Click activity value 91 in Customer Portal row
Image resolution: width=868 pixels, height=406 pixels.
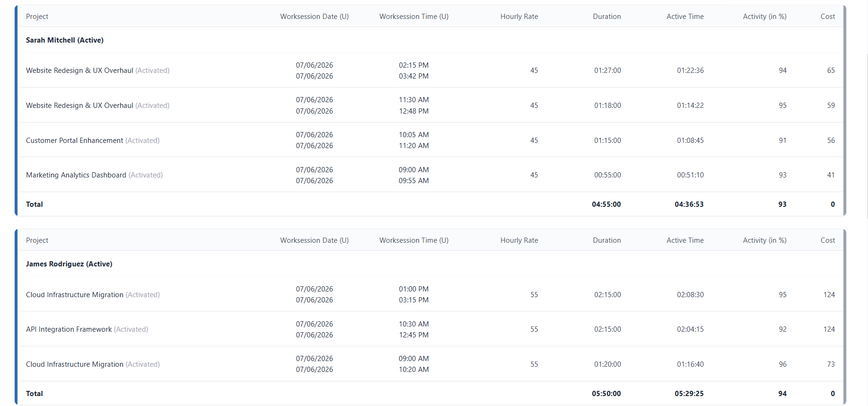click(x=783, y=141)
